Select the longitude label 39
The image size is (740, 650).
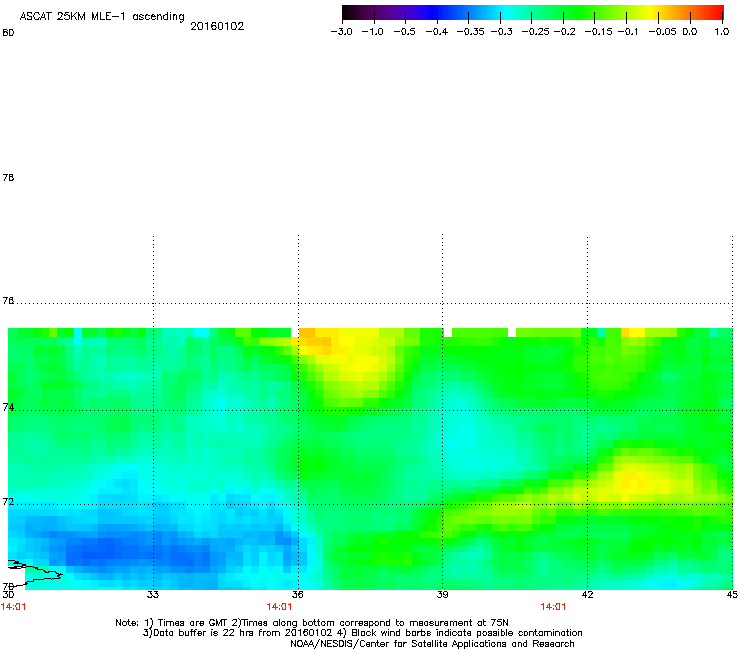[x=442, y=594]
